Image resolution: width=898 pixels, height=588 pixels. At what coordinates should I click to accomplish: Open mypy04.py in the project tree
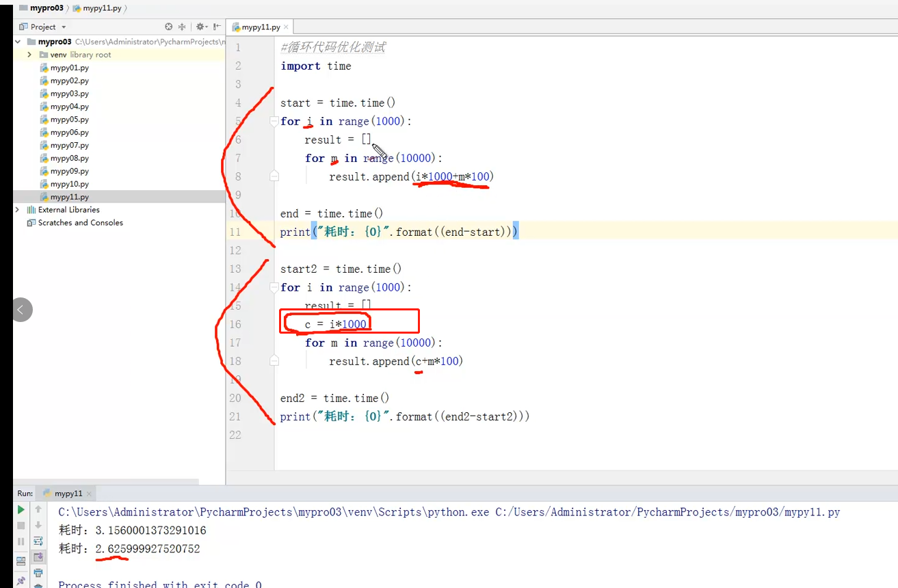point(69,107)
